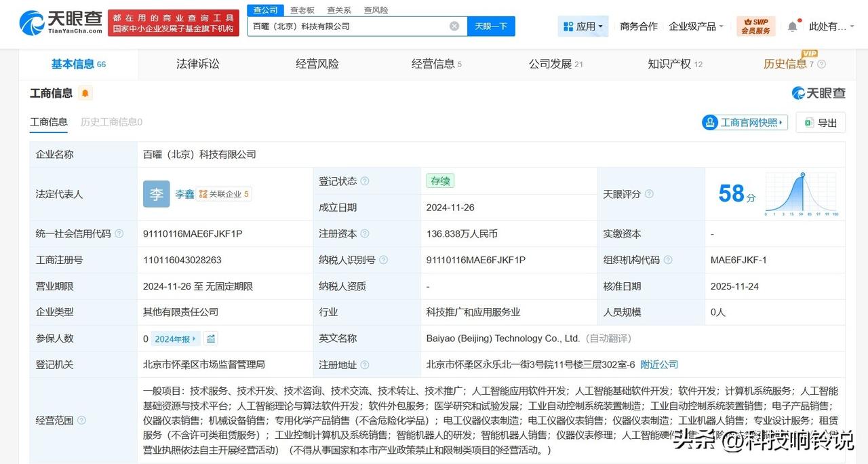The width and height of the screenshot is (868, 464).
Task: Open the help icon beside 经营范围
Action: click(81, 421)
